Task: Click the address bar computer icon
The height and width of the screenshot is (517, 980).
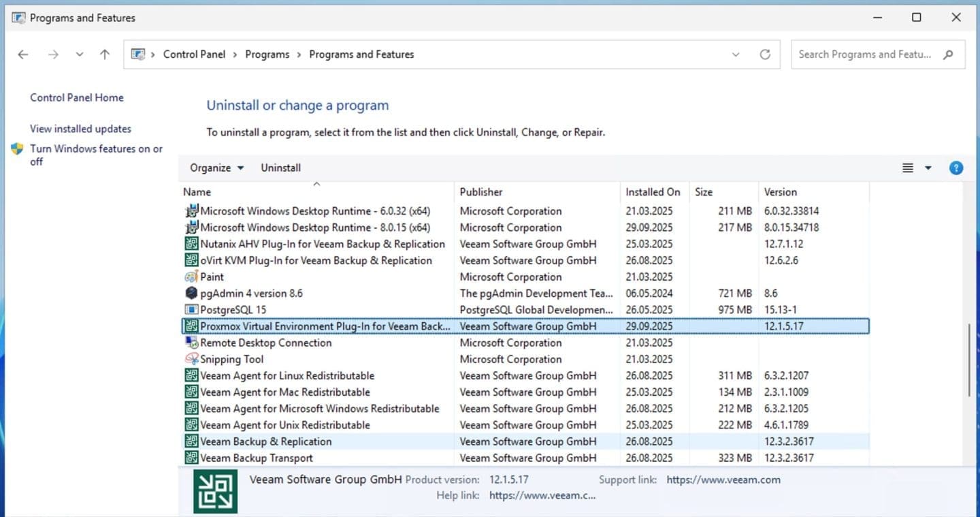Action: click(x=138, y=54)
